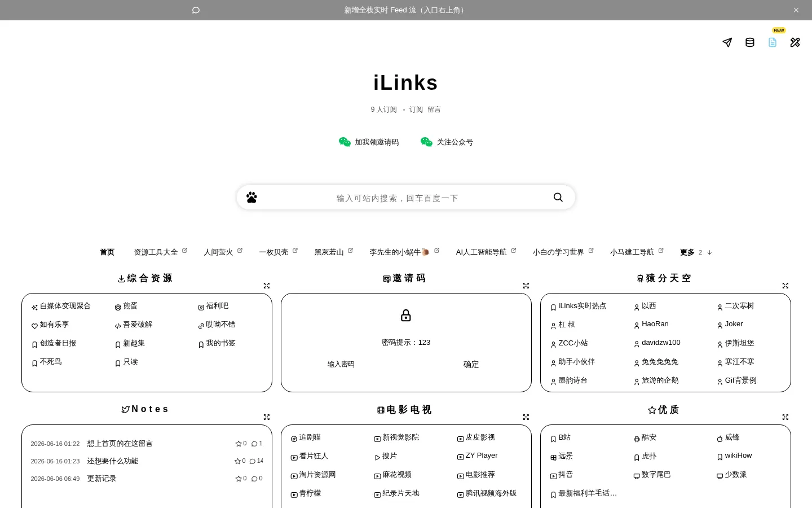Screen dimensions: 812x508
Task: Open davidzw100 link
Action: coord(657,343)
